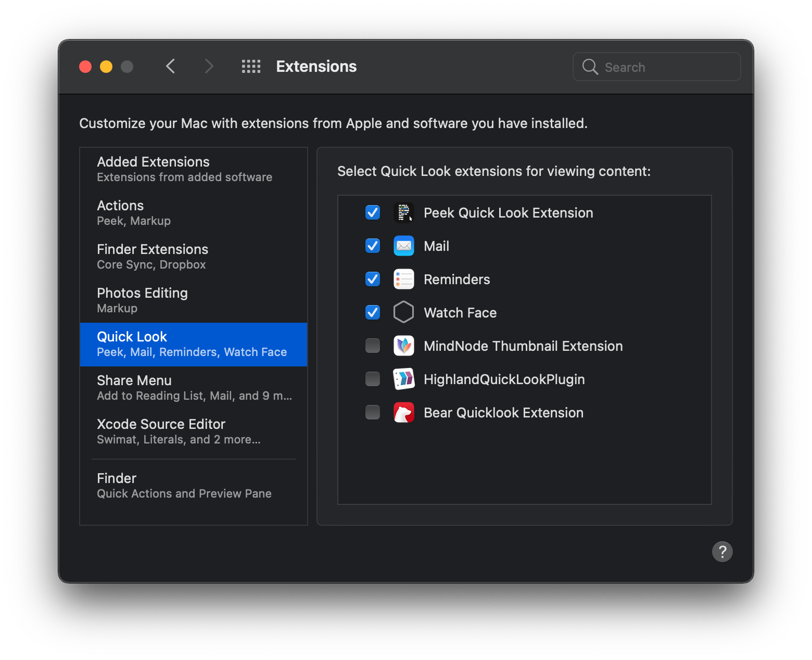Open help with the question mark button

coord(722,552)
